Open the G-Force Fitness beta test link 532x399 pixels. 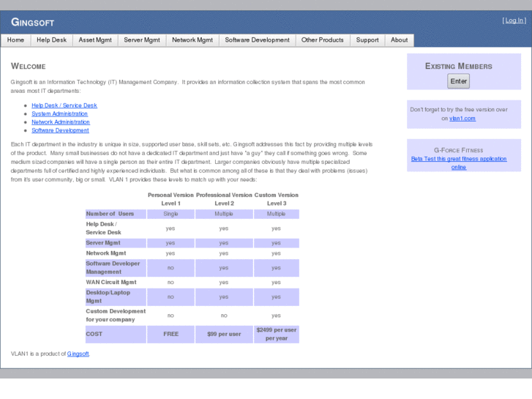pyautogui.click(x=459, y=163)
